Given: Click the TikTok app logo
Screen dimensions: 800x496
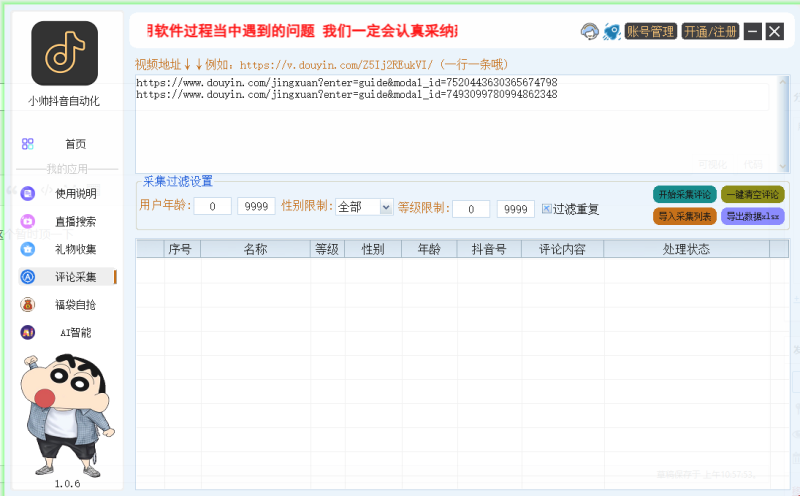Looking at the screenshot, I should tap(65, 54).
